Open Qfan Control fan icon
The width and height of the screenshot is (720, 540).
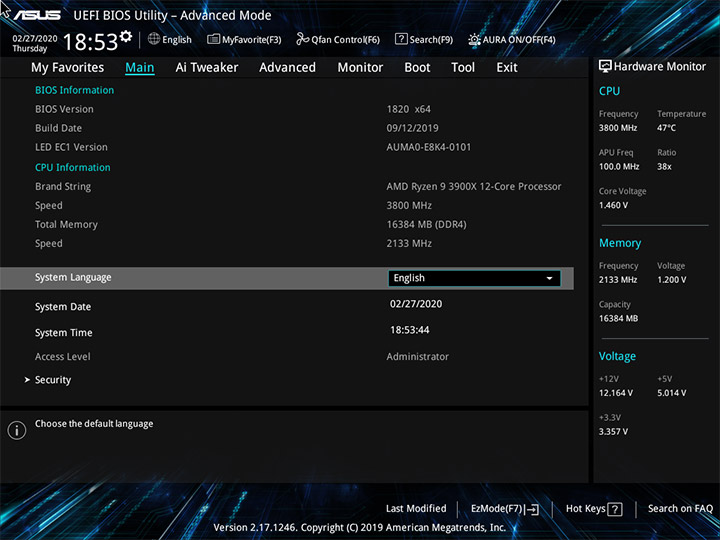(302, 39)
